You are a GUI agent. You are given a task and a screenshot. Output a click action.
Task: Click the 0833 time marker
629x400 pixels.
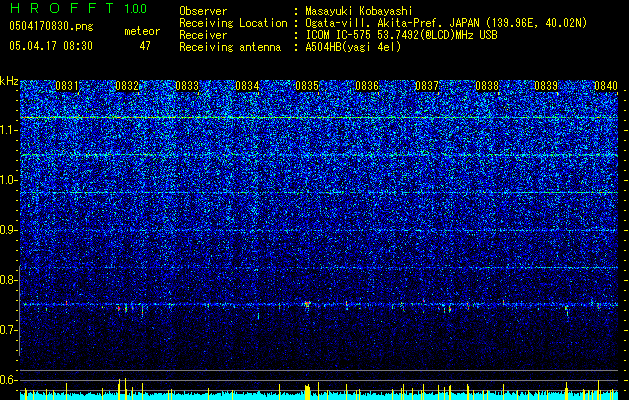pyautogui.click(x=187, y=86)
